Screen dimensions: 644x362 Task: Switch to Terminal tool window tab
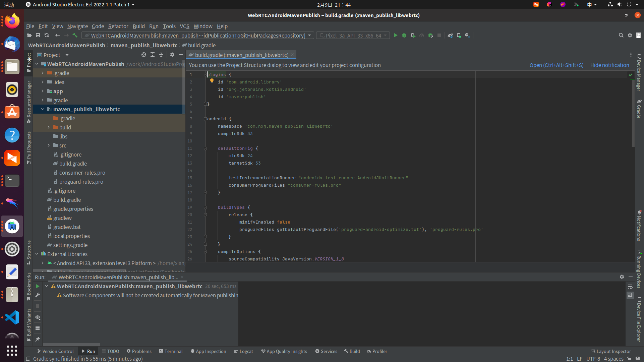coord(171,351)
